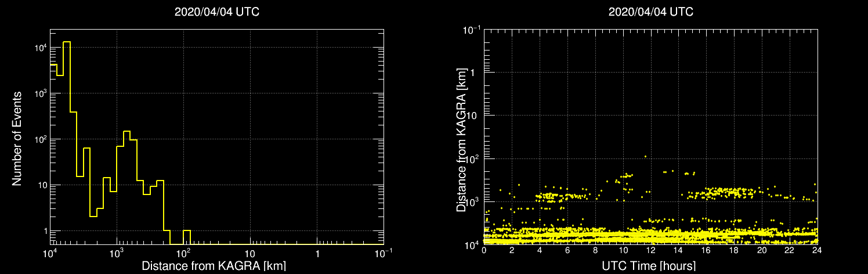Click the hour 24 tick on UTC Time axis
This screenshot has width=868, height=274.
pyautogui.click(x=817, y=250)
